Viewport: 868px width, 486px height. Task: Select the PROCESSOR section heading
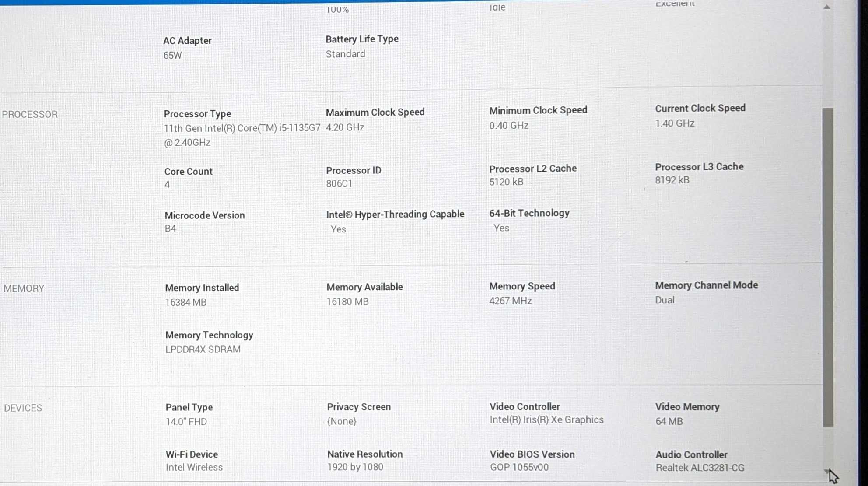coord(30,114)
